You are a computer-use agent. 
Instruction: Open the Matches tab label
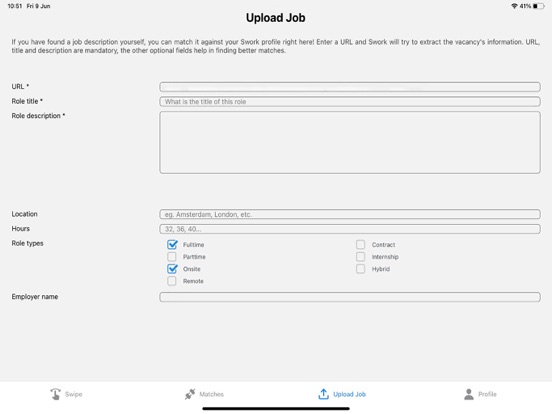(212, 394)
